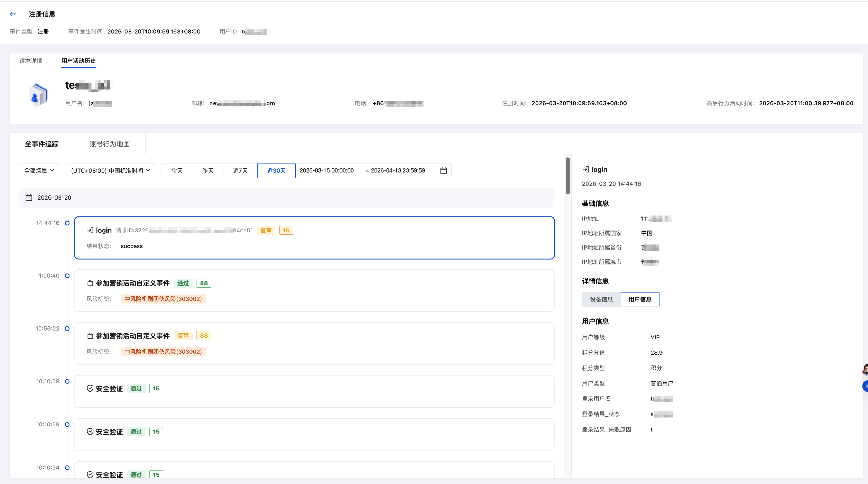Click the 用户信息 button in detail panel

tap(639, 299)
